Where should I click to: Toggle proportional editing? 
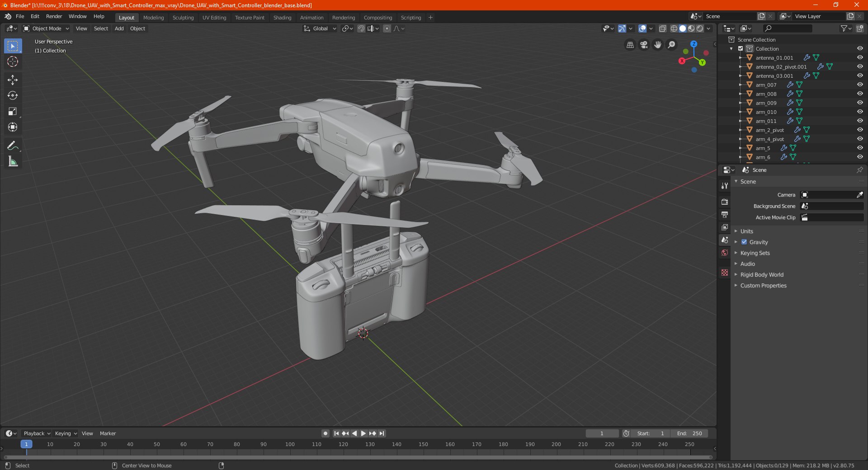[x=387, y=28]
